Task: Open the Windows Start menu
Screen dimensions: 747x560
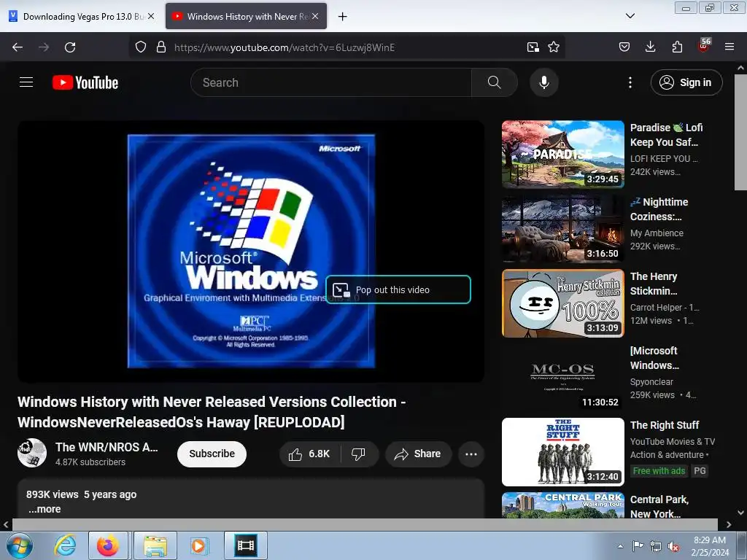Action: (x=19, y=545)
